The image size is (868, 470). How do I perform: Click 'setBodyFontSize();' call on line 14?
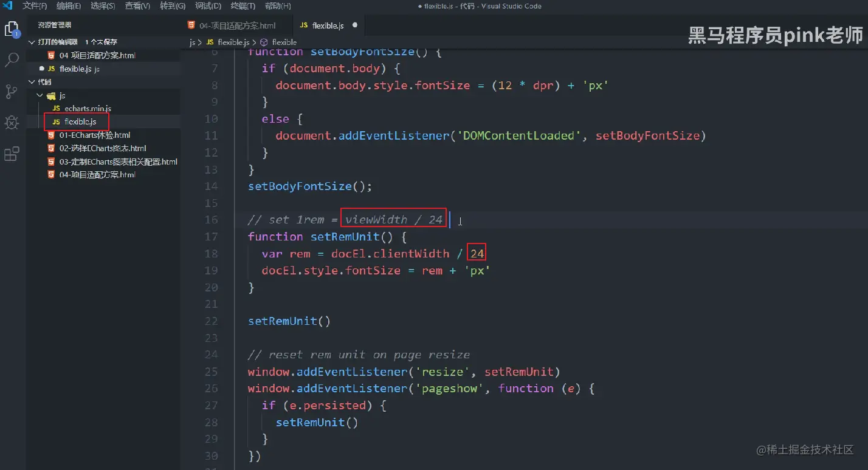pyautogui.click(x=310, y=186)
